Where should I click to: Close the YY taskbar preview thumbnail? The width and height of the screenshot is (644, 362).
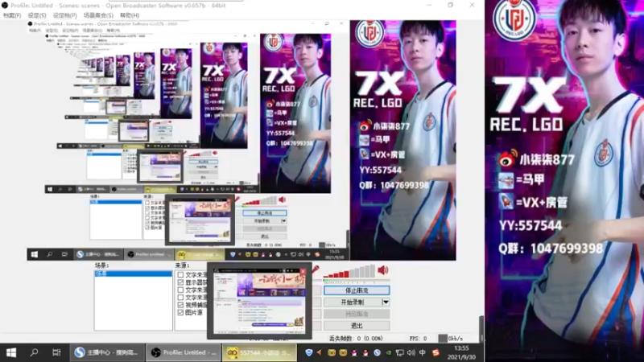pos(303,271)
